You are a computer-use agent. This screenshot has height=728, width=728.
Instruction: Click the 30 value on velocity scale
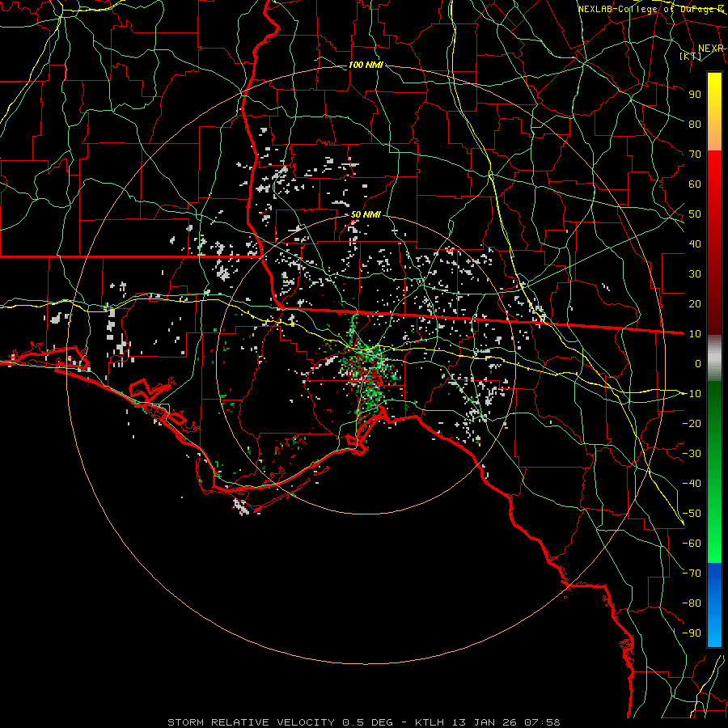pyautogui.click(x=695, y=274)
